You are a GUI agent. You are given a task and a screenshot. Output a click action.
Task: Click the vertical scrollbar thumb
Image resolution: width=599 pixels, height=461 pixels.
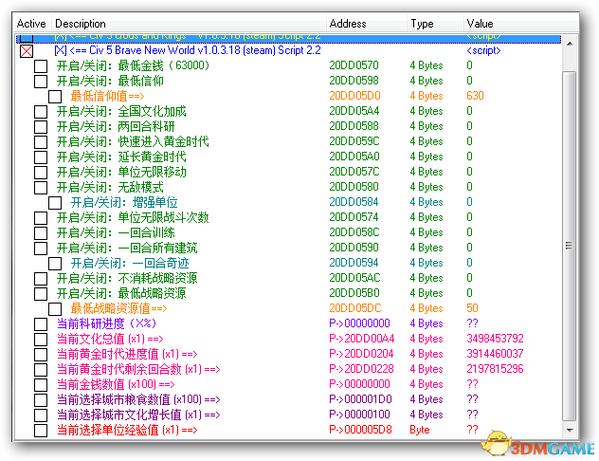[x=569, y=246]
